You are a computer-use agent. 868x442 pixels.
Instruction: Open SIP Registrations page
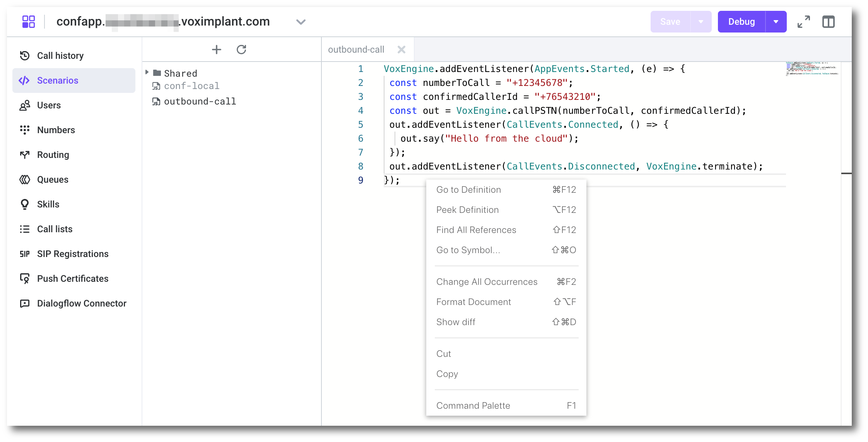tap(72, 254)
